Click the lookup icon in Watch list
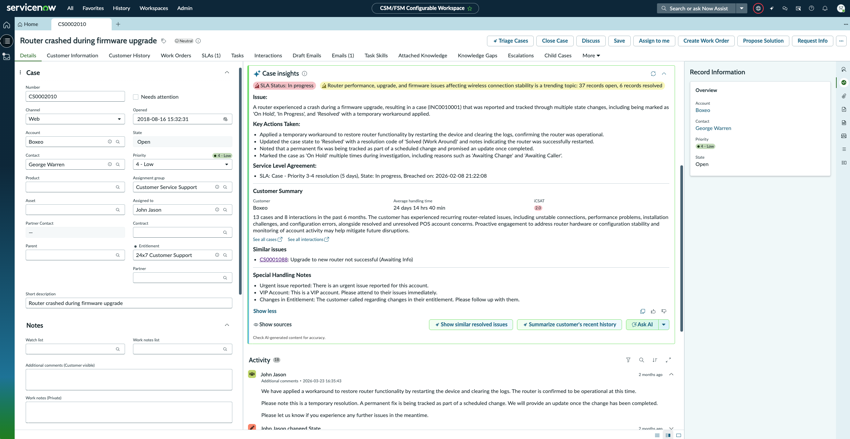 click(117, 350)
